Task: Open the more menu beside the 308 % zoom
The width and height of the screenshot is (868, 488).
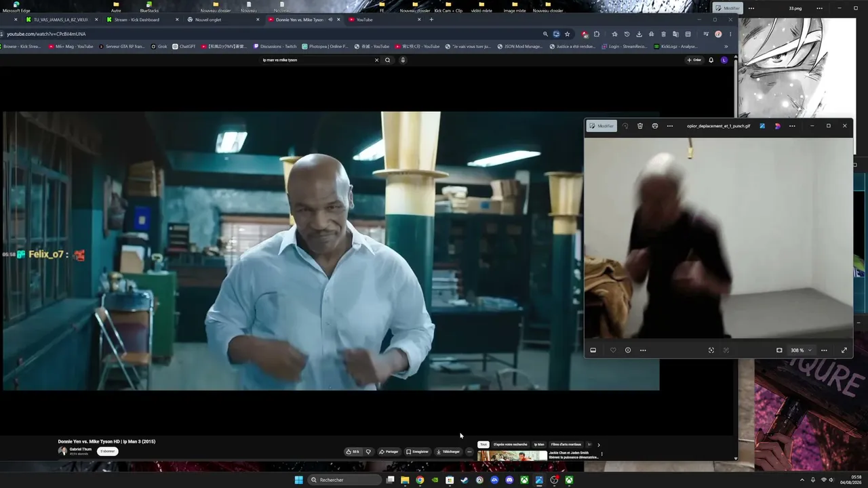Action: [x=824, y=350]
